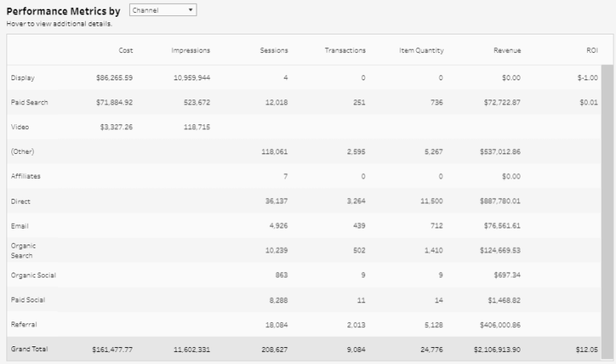616x364 pixels.
Task: Click the Cost column header
Action: [125, 51]
